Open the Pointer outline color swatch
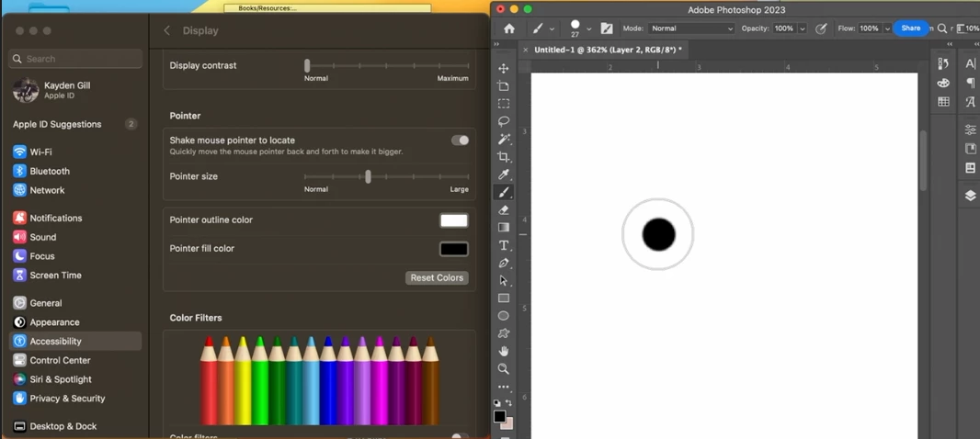This screenshot has height=439, width=980. pyautogui.click(x=454, y=220)
